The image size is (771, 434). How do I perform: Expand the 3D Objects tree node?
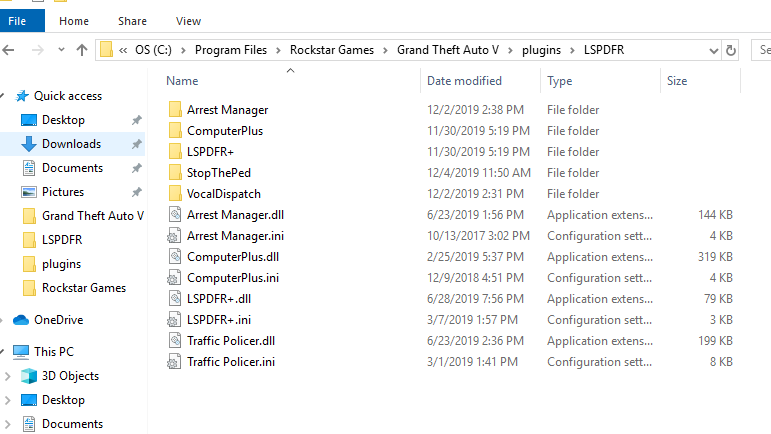(8, 376)
